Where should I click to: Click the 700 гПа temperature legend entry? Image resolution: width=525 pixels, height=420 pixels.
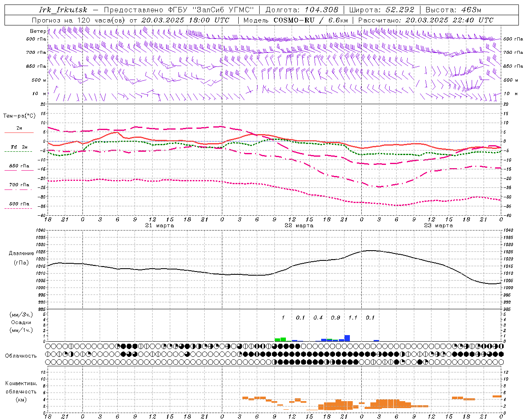pos(19,185)
